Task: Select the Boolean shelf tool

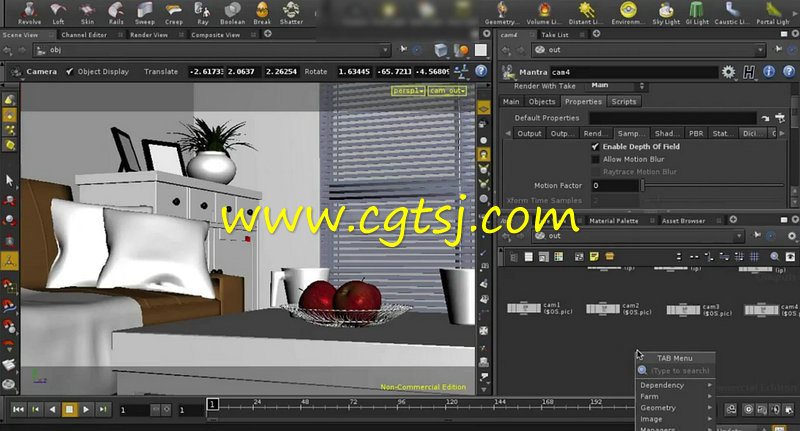Action: tap(232, 13)
